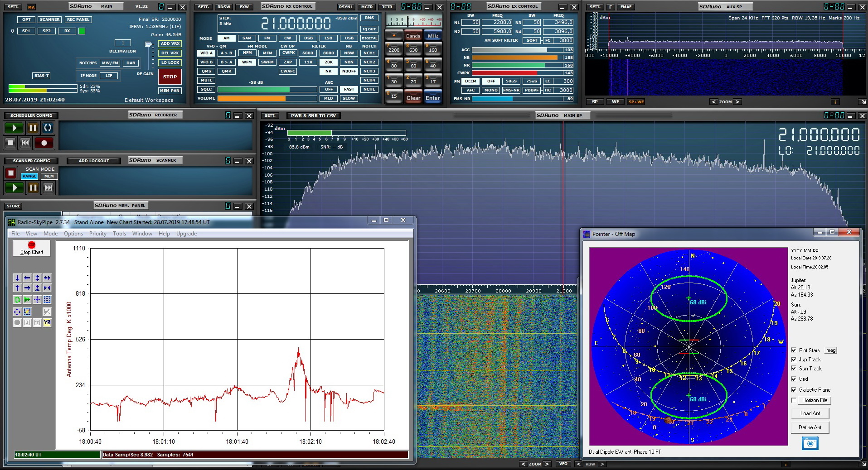Click the down-arrow chart shift icon in SkyPipe
This screenshot has height=470, width=868.
[x=17, y=278]
